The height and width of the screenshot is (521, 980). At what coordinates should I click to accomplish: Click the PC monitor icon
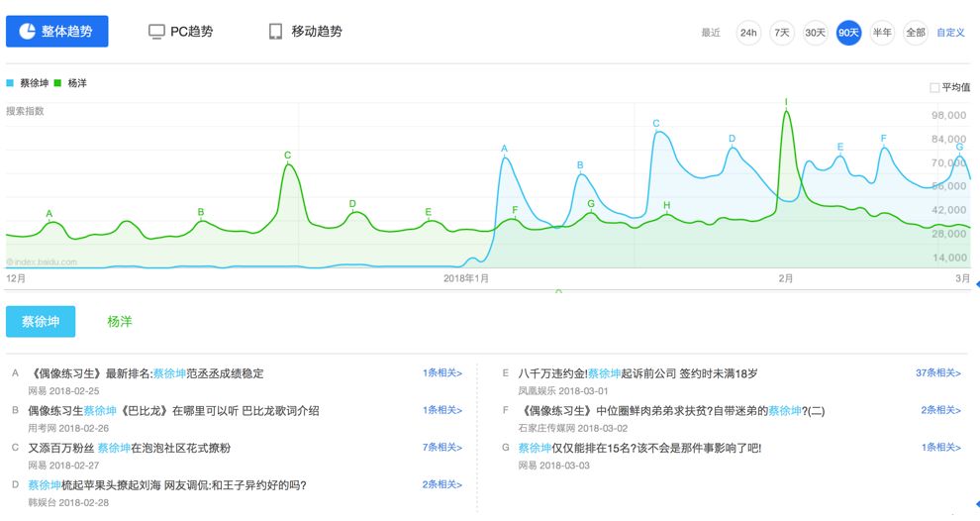[156, 32]
